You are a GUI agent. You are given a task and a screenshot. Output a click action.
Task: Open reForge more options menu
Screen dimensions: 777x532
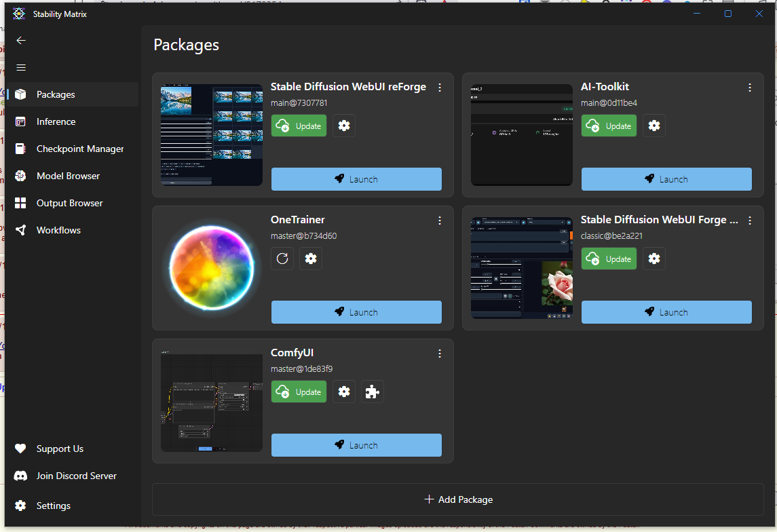(x=440, y=88)
